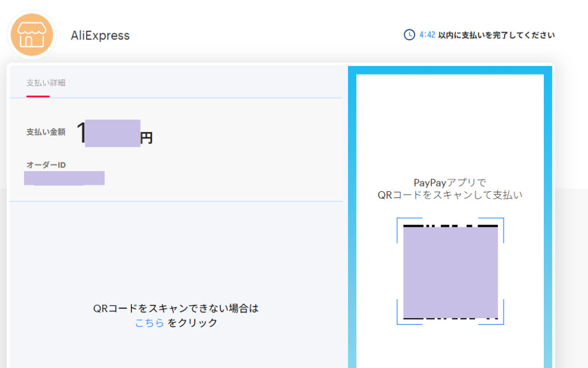Click the clock icon beside the countdown

409,35
